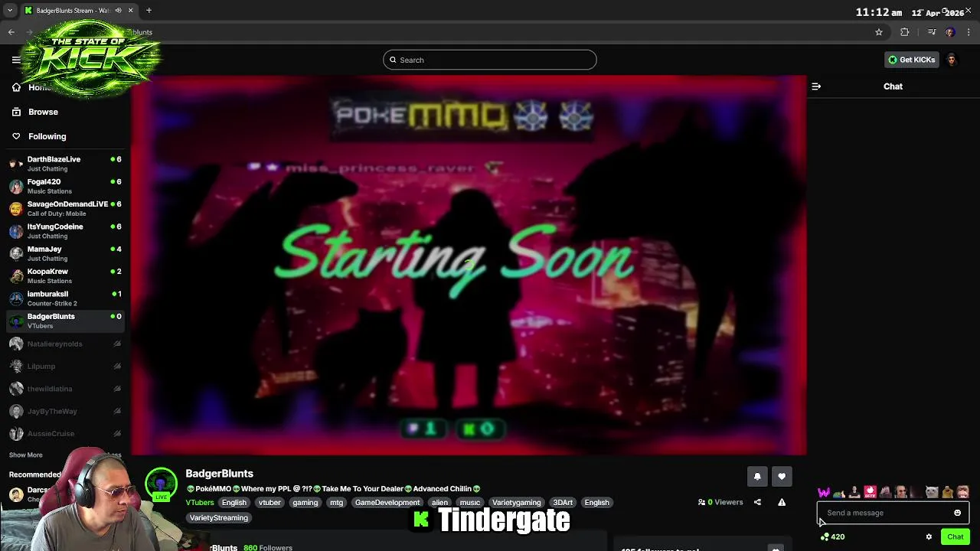Open chat settings gear icon
Viewport: 980px width, 551px height.
point(929,536)
